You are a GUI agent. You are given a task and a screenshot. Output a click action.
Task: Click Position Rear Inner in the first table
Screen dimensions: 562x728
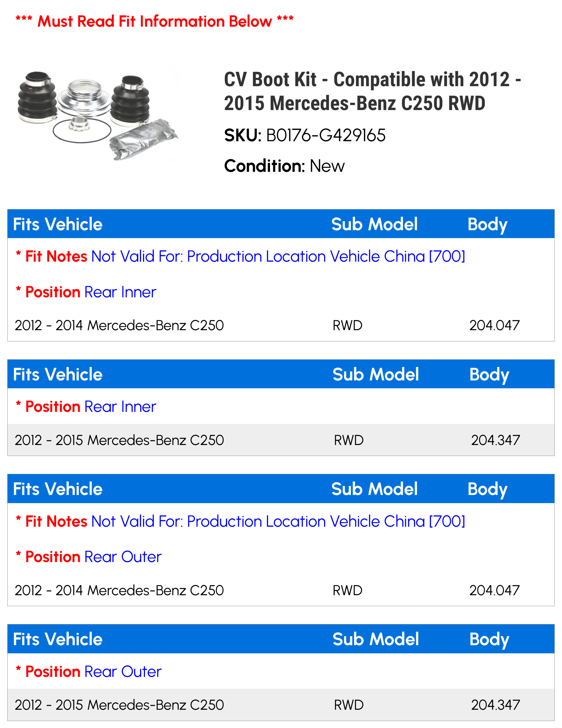coord(86,292)
